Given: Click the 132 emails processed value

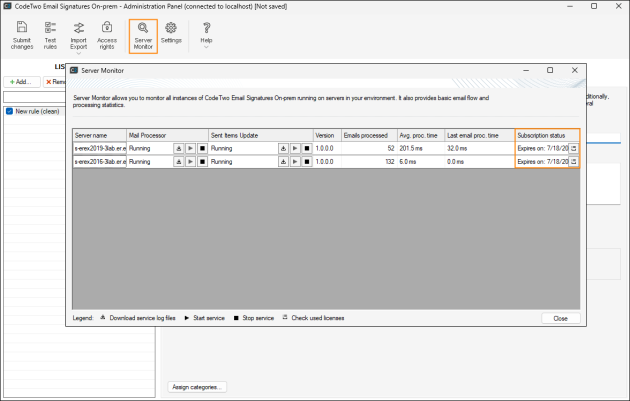Looking at the screenshot, I should point(389,162).
